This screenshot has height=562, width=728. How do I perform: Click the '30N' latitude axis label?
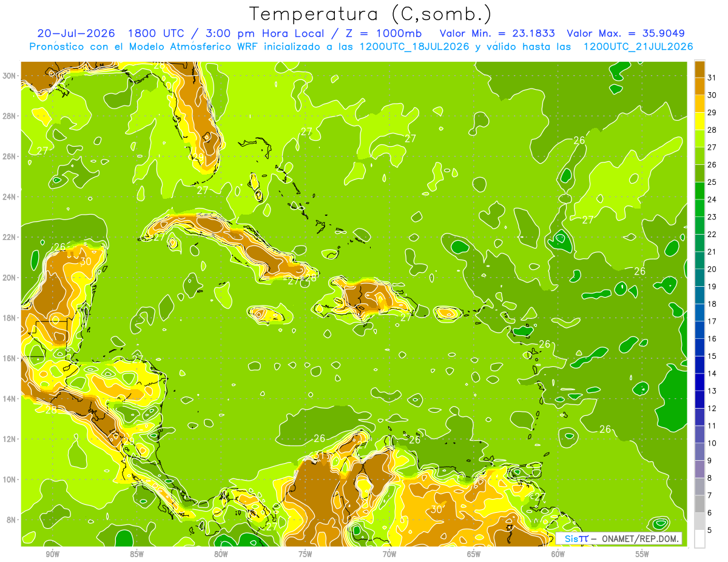pos(10,76)
